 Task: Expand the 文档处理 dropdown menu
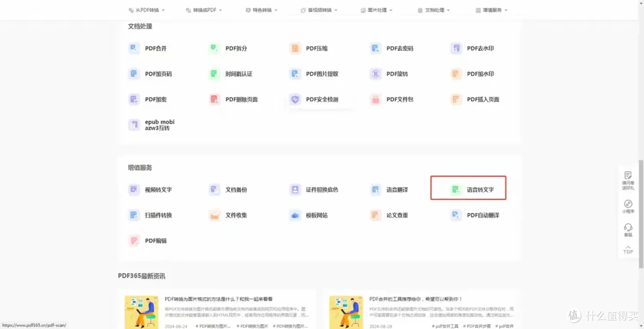(x=434, y=10)
